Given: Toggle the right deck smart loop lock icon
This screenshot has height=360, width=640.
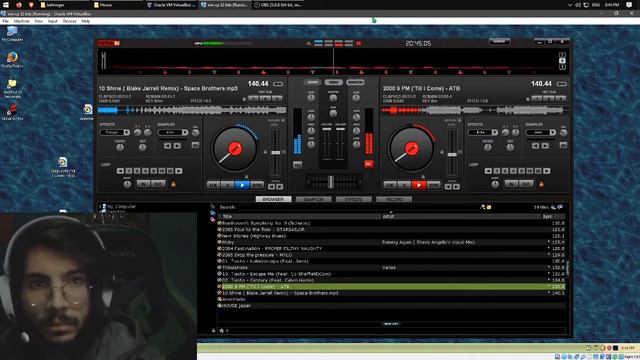Looking at the screenshot, I should pos(542,184).
